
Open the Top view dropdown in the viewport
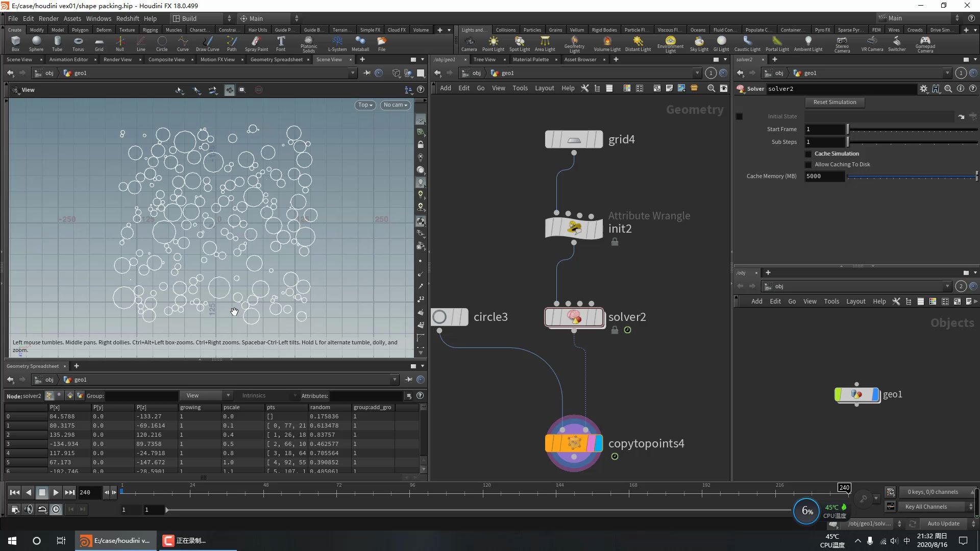pyautogui.click(x=364, y=105)
